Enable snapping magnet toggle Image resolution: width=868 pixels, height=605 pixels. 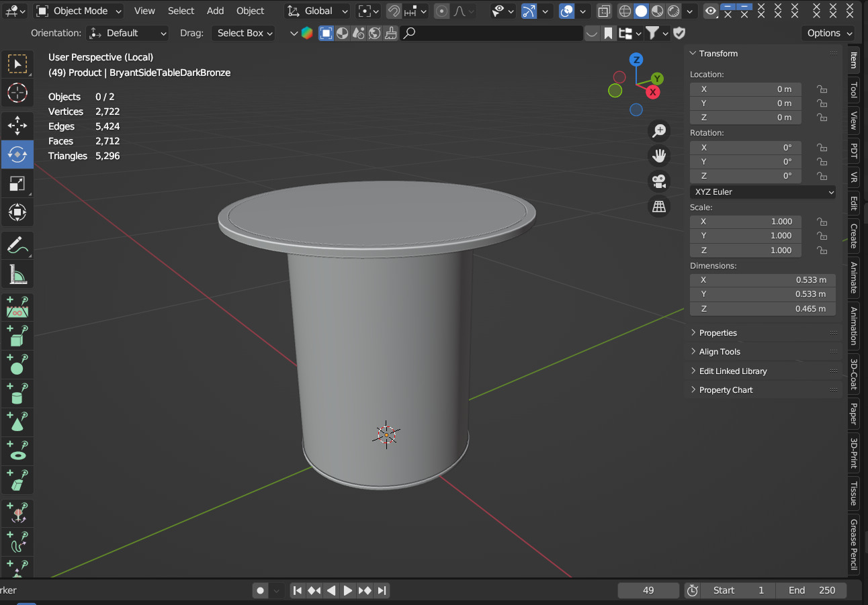coord(394,11)
